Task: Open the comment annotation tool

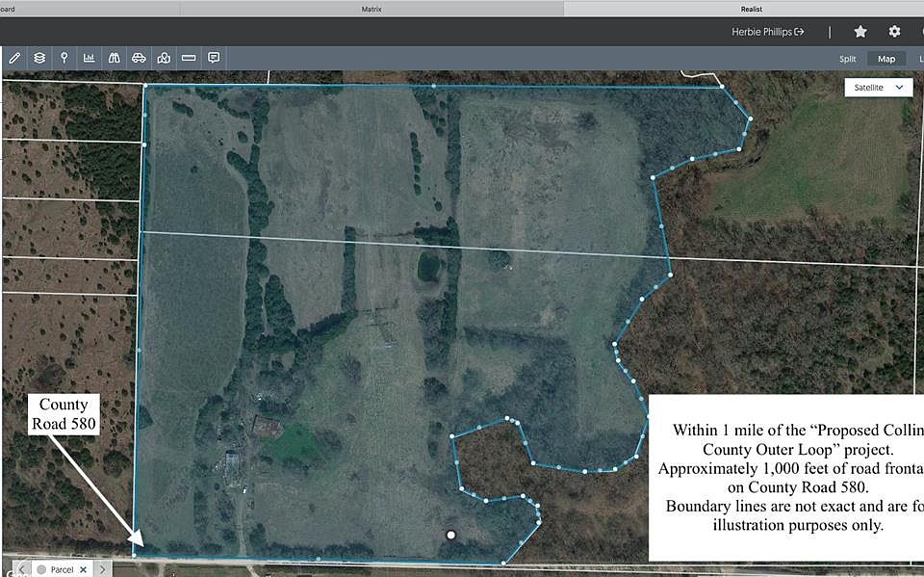Action: point(214,58)
